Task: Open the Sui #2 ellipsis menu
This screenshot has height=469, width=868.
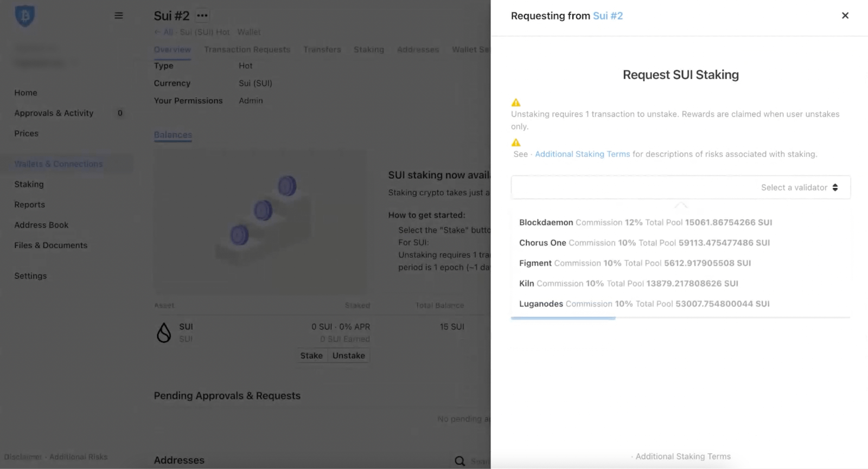Action: (x=202, y=16)
